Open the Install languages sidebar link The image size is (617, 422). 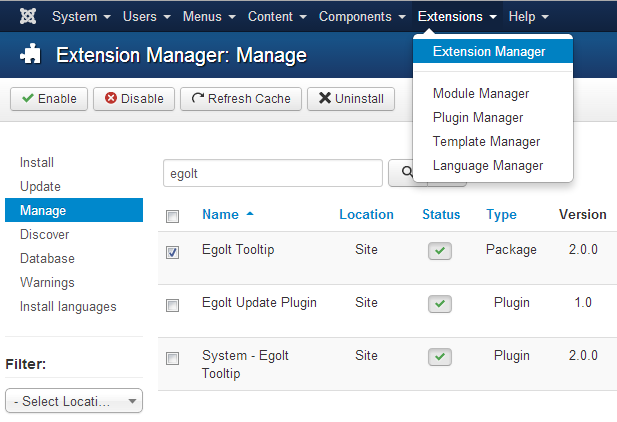[68, 307]
